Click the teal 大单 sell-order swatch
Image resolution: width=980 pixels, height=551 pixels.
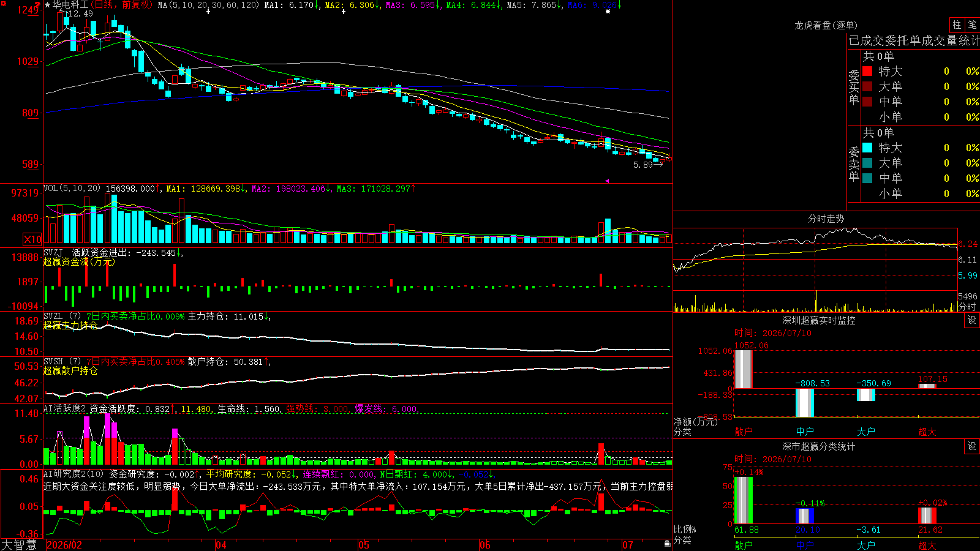[867, 163]
